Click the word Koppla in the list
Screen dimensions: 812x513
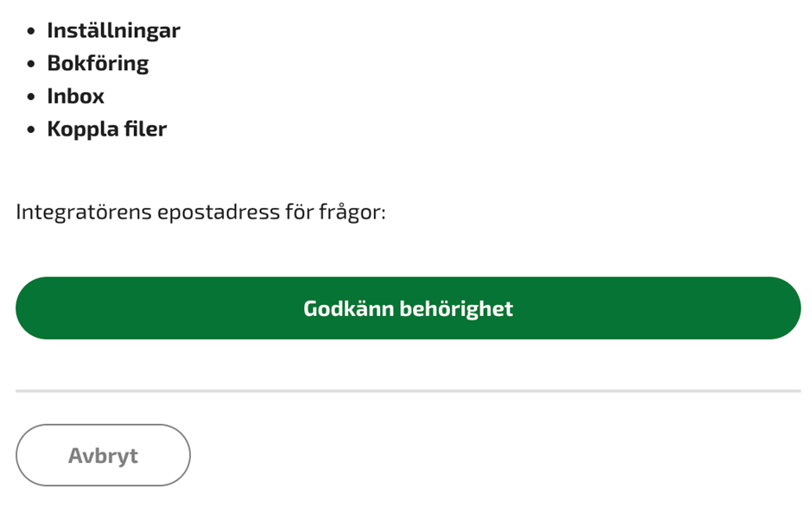(79, 129)
